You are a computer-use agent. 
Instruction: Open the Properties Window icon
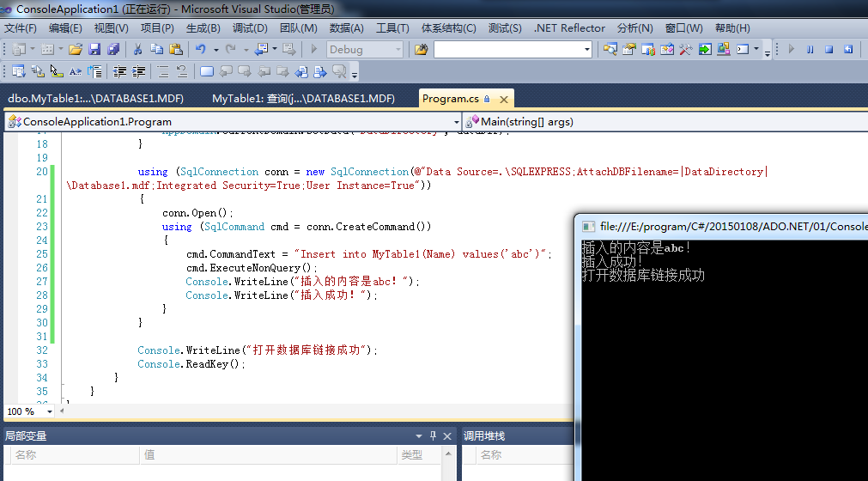pos(628,49)
